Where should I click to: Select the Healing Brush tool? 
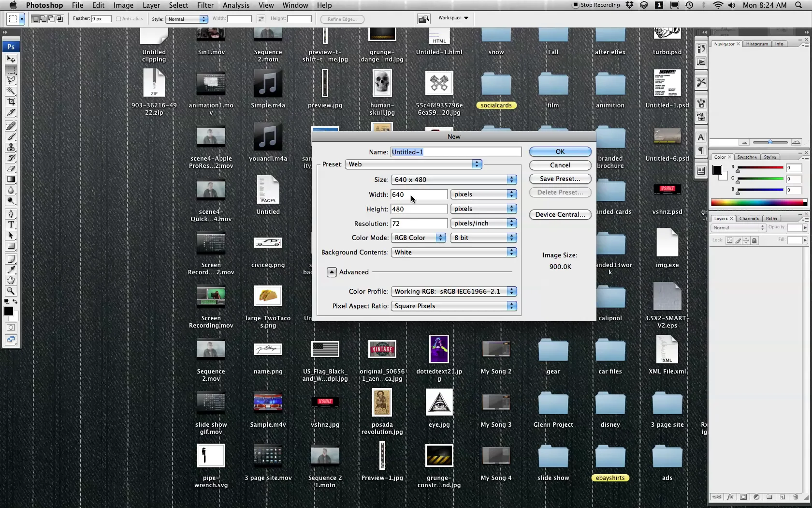pos(11,126)
